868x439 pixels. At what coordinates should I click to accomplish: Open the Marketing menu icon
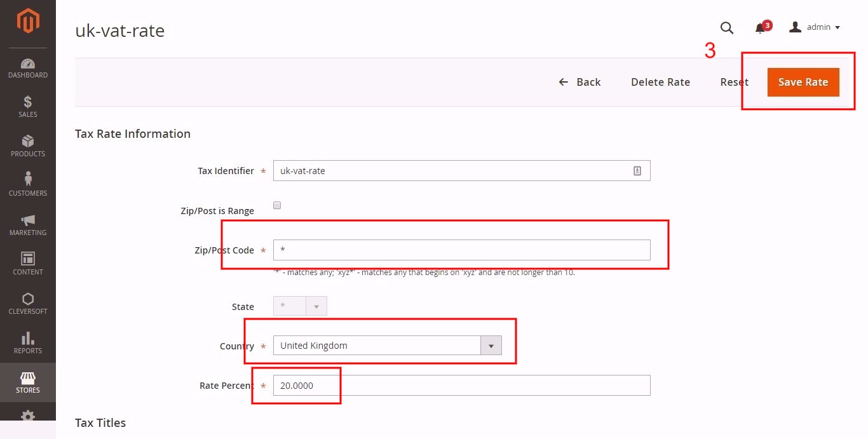coord(28,224)
